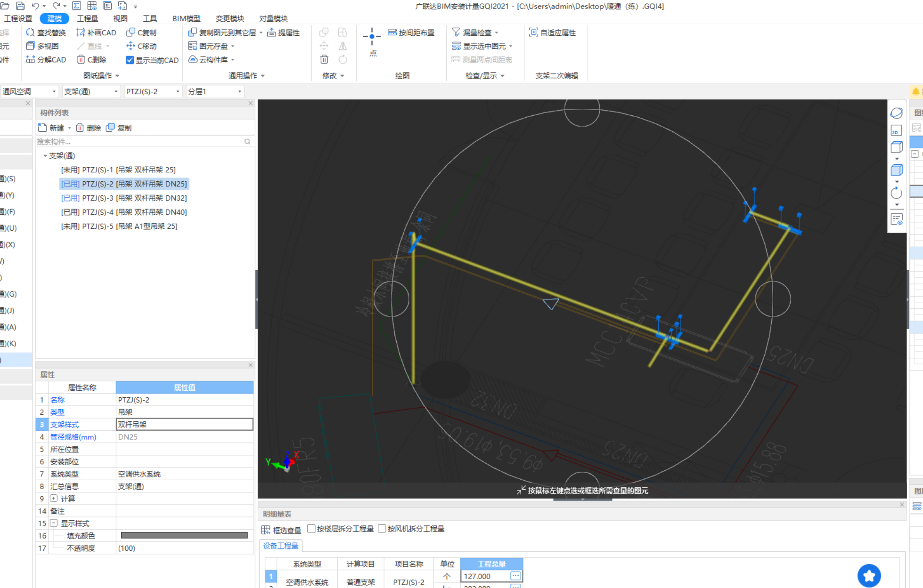Select the 点 point drawing tool
This screenshot has height=588, width=923.
(x=372, y=41)
